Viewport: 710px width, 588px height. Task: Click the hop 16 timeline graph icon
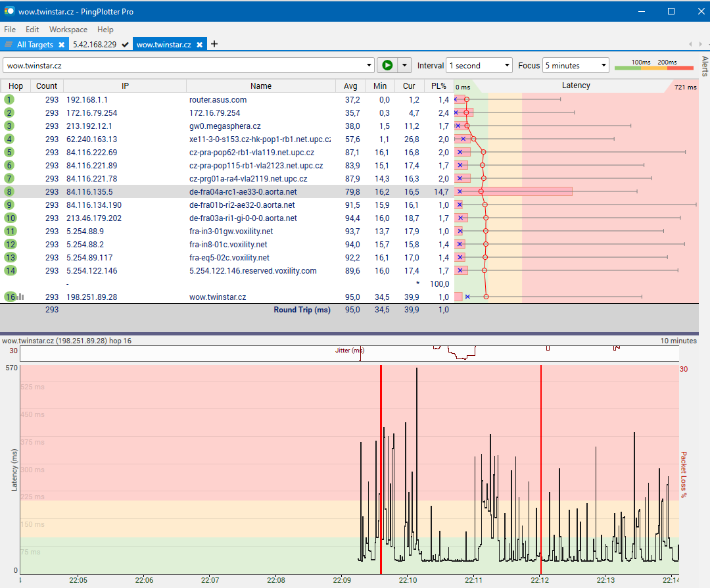click(x=21, y=297)
